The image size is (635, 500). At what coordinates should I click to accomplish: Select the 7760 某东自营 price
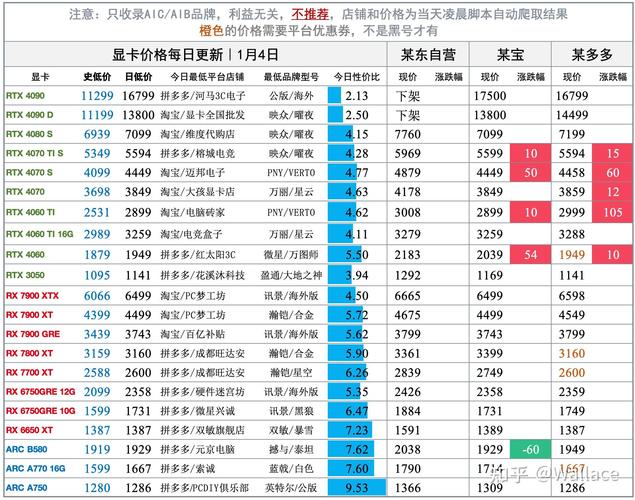407,134
